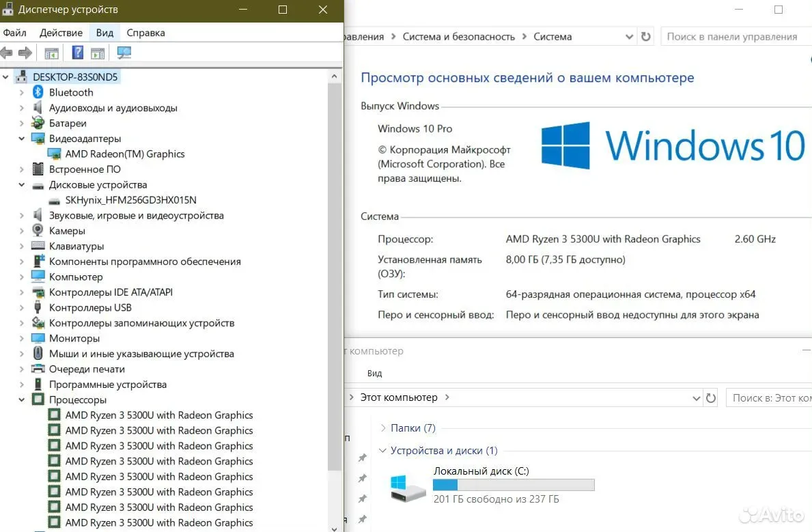Open the Control Panel address history dropdown
812x532 pixels.
coord(629,37)
